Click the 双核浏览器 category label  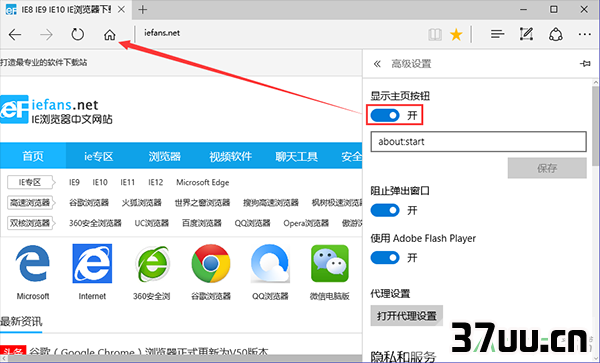(x=30, y=223)
